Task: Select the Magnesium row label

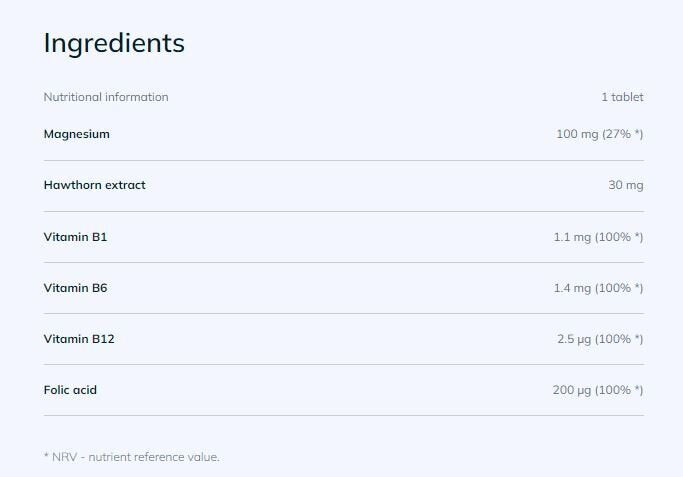Action: (77, 134)
